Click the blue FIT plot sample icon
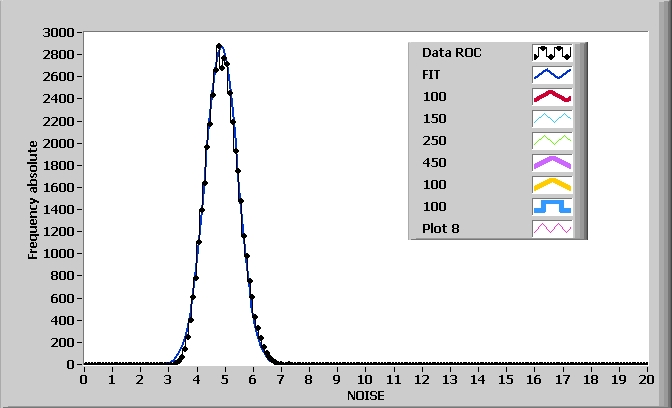 point(552,74)
